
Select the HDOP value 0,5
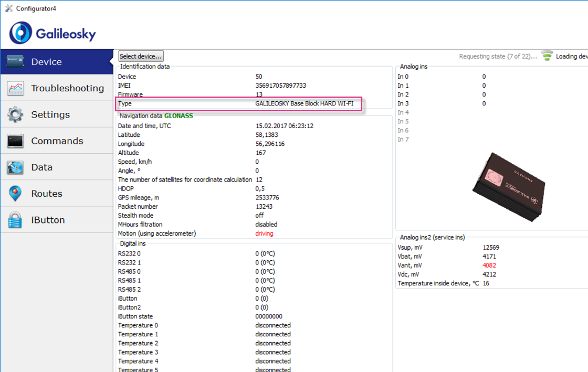[260, 188]
